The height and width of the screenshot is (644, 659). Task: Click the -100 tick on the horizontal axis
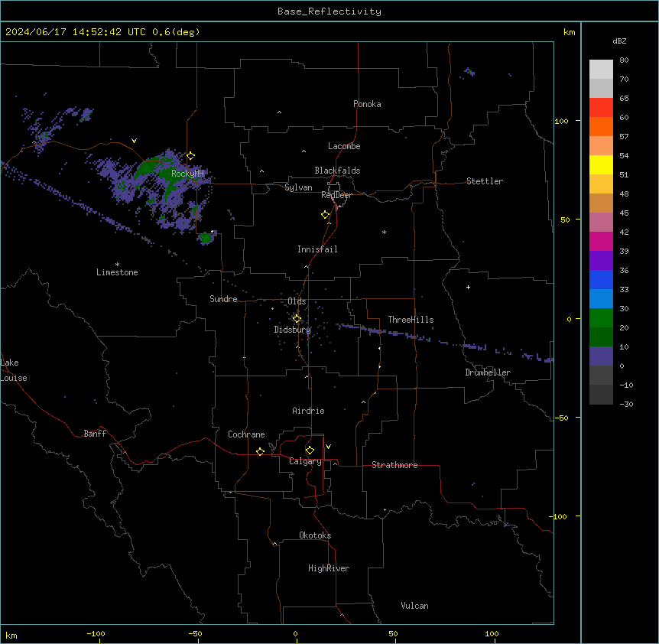coord(96,633)
